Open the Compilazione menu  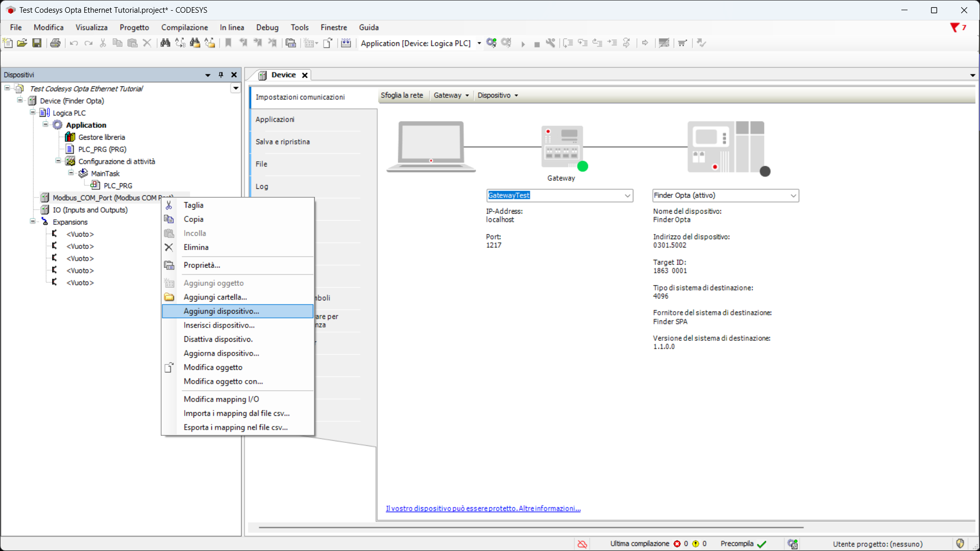[x=184, y=28]
